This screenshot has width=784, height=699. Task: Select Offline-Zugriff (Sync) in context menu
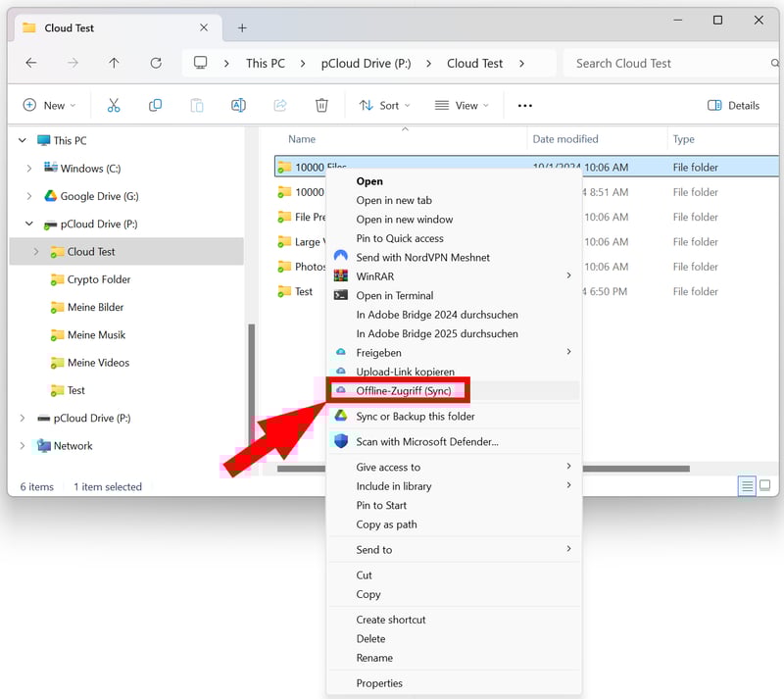pos(403,390)
